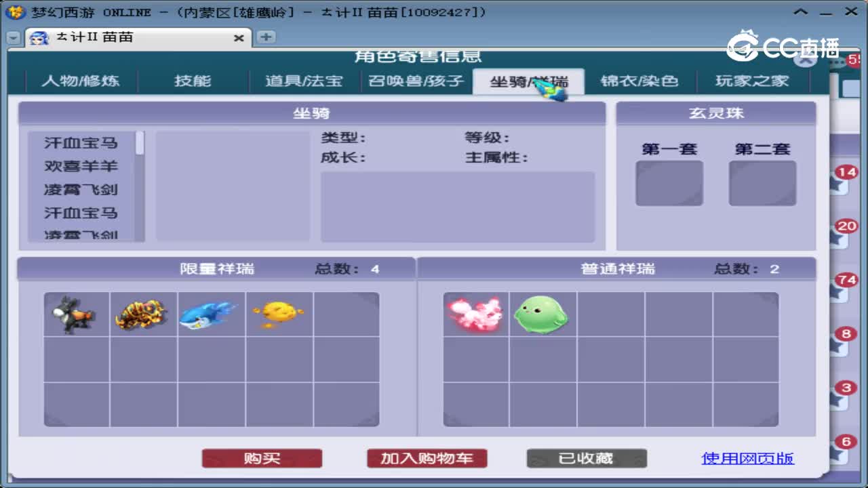
Task: Open 使用网页版 web version link
Action: pos(747,458)
